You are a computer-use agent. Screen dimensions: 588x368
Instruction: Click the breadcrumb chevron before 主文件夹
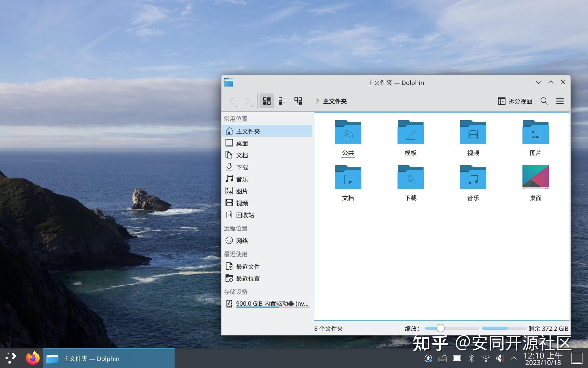pyautogui.click(x=317, y=101)
